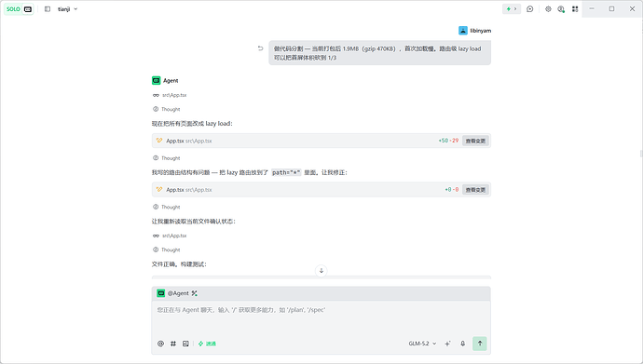Image resolution: width=643 pixels, height=364 pixels.
Task: Toggle the green 速通 fast mode
Action: pos(207,344)
